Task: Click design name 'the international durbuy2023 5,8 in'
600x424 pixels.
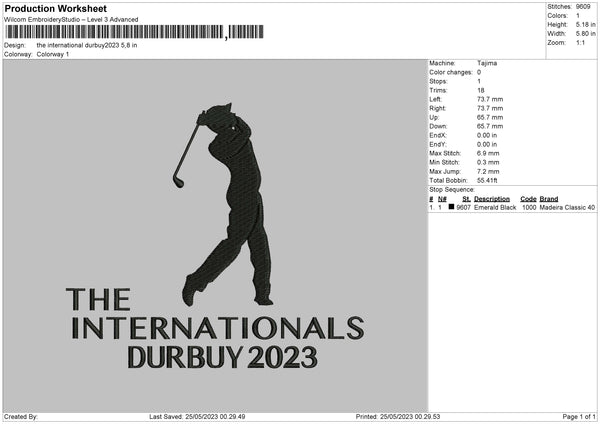Action: point(87,45)
